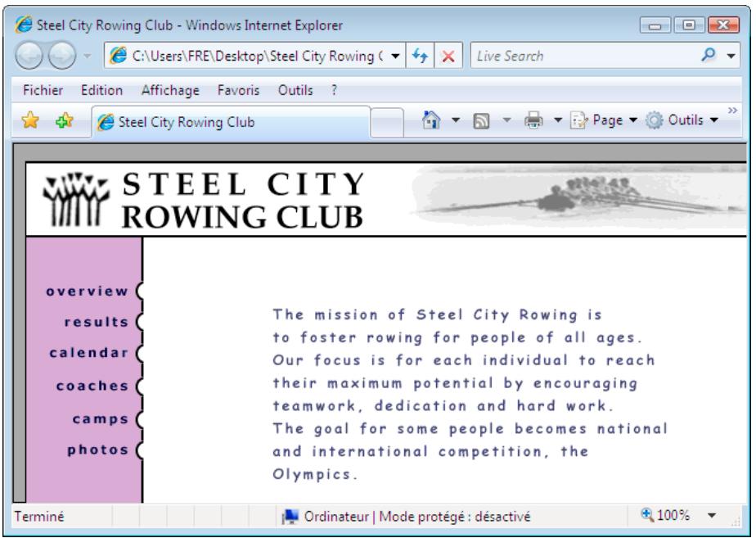Click the new tab button
756x538 pixels.
[x=388, y=122]
